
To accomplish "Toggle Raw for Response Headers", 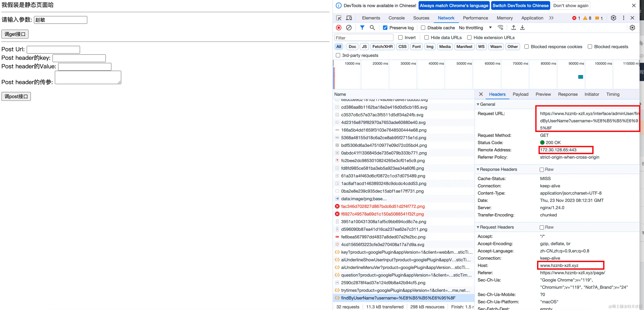I will pos(542,170).
